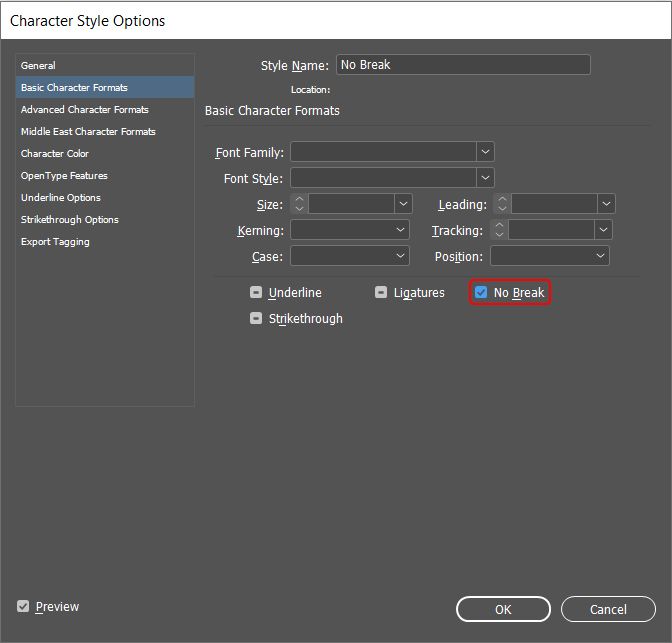Viewport: 672px width, 643px height.
Task: Open the Position dropdown
Action: point(550,256)
